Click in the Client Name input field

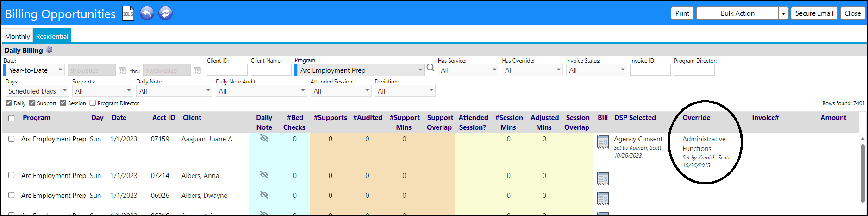point(271,70)
